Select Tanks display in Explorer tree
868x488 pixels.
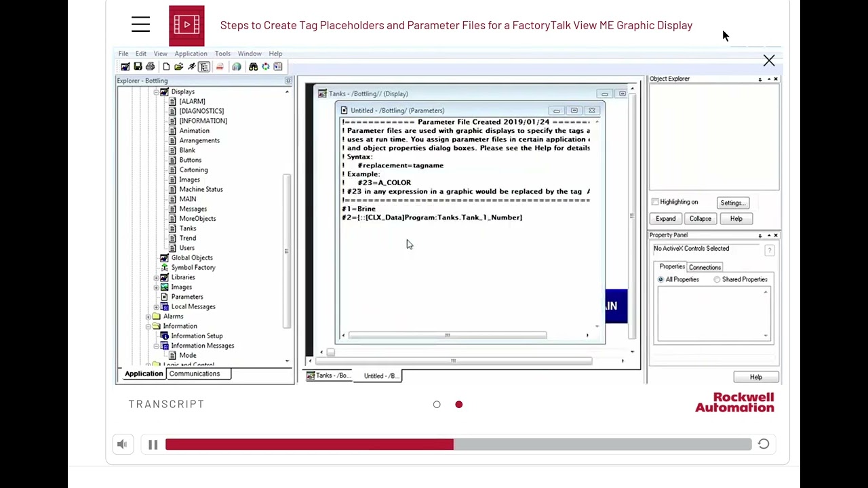pos(188,228)
